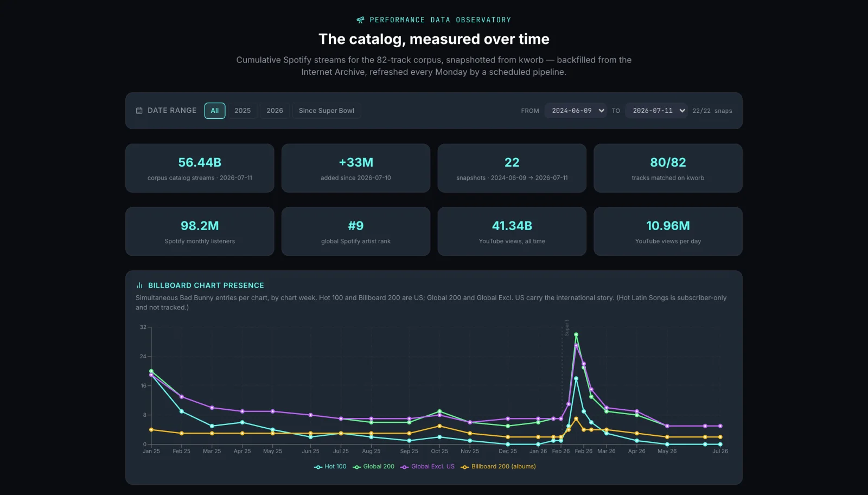Click the Global 200 peak point after Super Bowl

[576, 334]
